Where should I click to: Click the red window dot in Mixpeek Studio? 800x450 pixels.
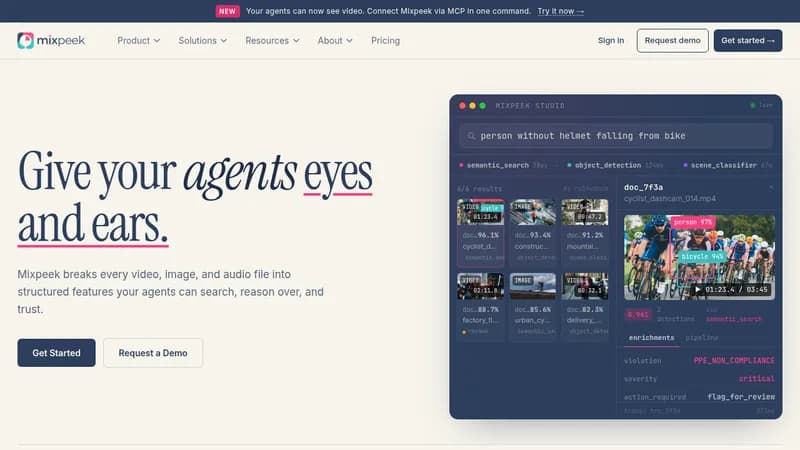462,106
